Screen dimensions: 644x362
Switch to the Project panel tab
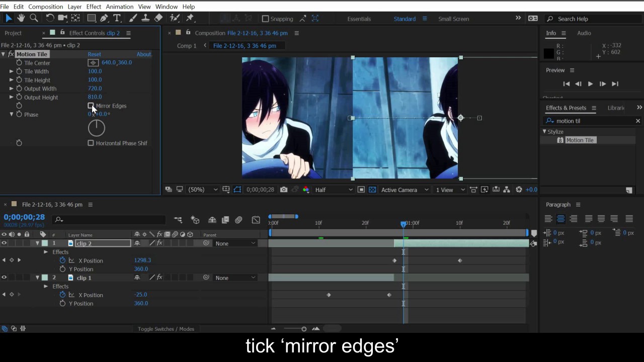(x=13, y=33)
